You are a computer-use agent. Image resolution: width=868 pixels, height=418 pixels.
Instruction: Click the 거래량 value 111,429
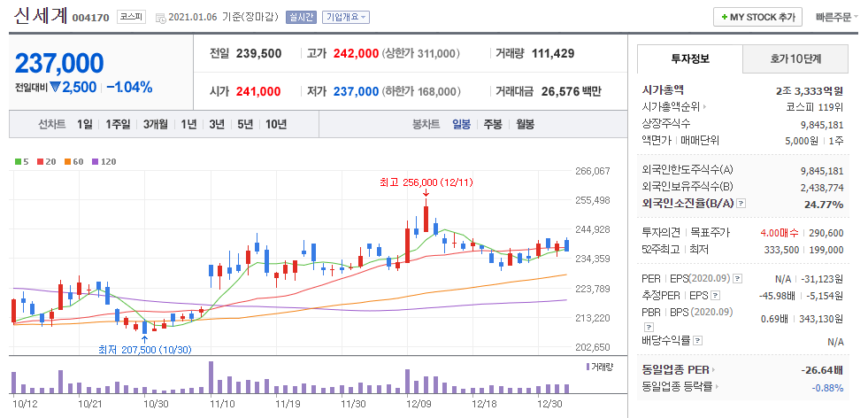point(553,54)
